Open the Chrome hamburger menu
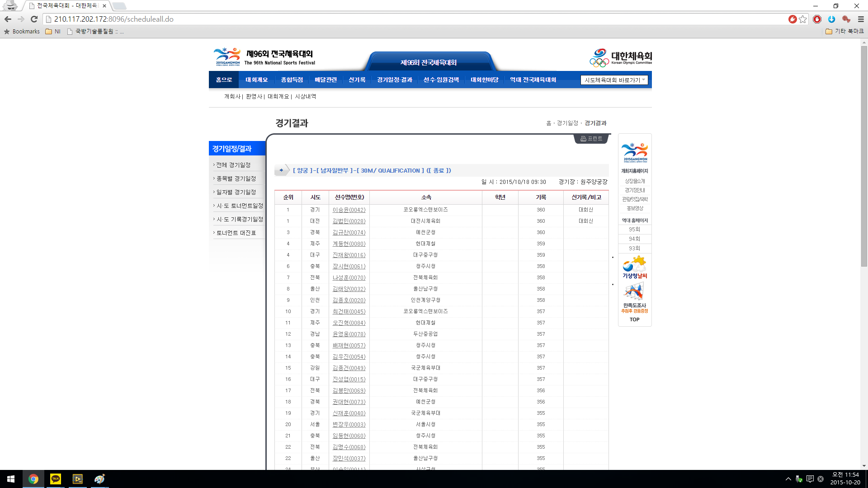868x488 pixels. (x=861, y=19)
